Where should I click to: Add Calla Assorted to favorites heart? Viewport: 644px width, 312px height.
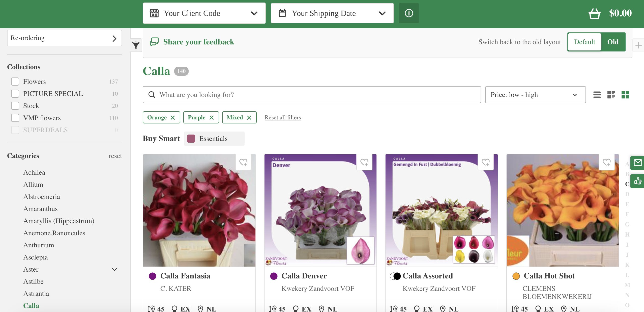(486, 162)
